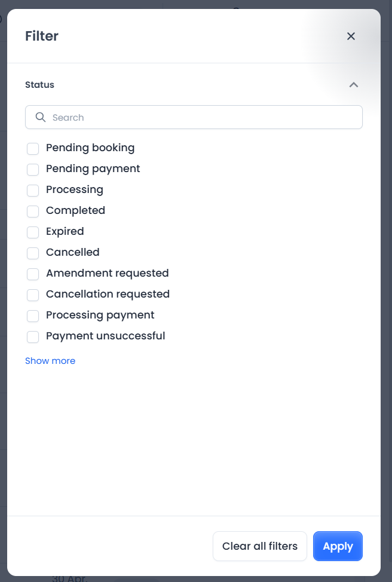Click the blue Apply button

pyautogui.click(x=338, y=546)
